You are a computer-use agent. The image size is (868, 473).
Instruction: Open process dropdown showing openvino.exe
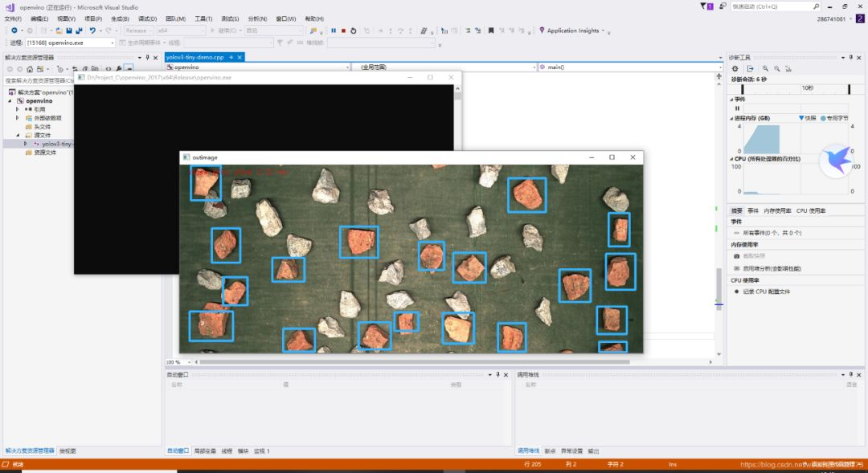coord(70,43)
